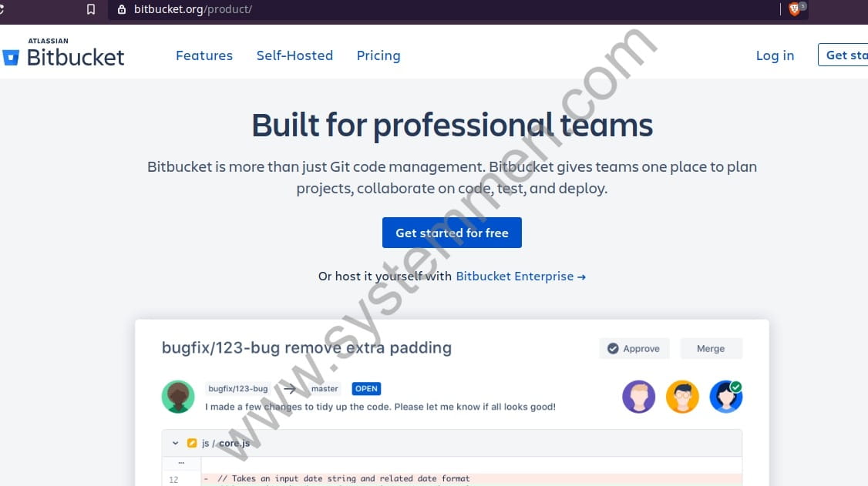
Task: Click the bookmark icon in the address bar
Action: tap(91, 9)
